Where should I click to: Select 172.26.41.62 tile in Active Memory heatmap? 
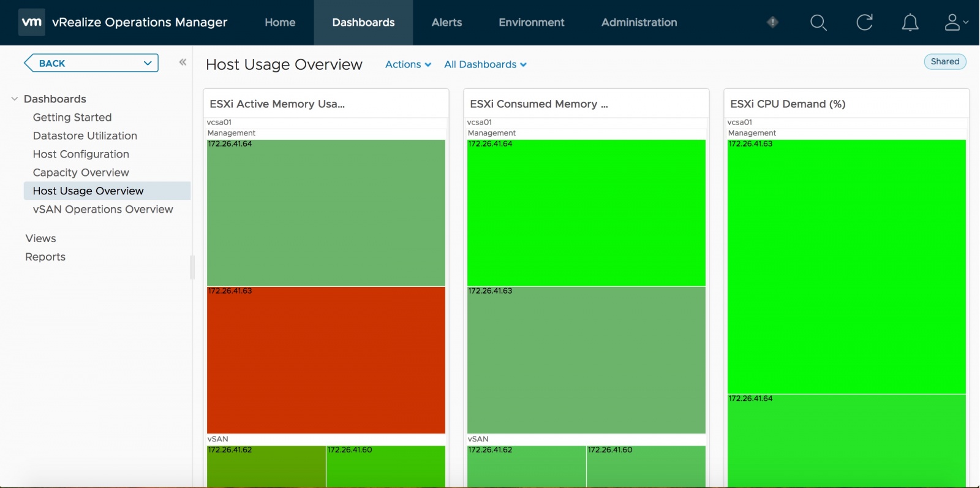(266, 467)
